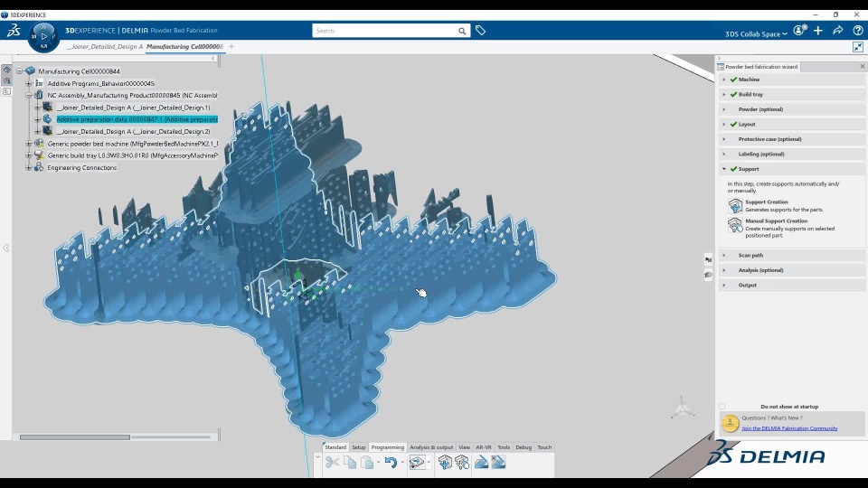Click the plus Add icon in the header

818,31
